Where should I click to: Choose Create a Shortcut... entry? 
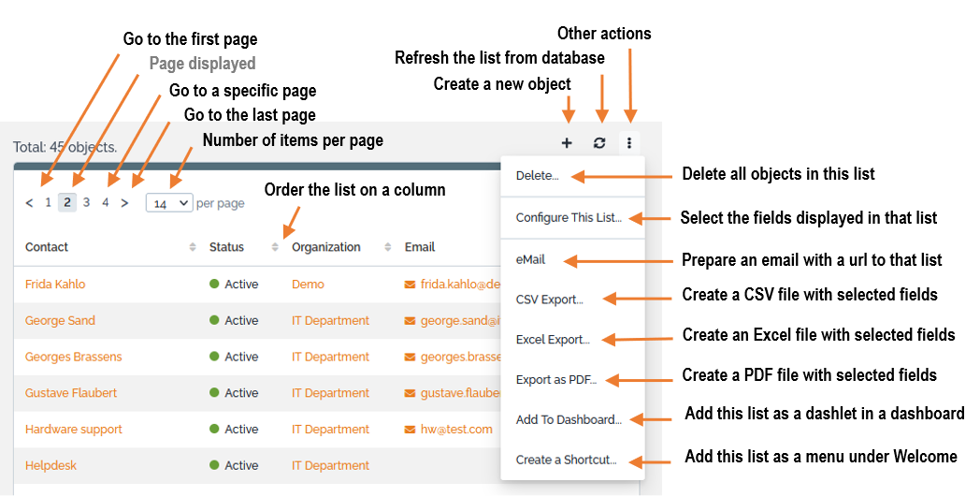566,460
